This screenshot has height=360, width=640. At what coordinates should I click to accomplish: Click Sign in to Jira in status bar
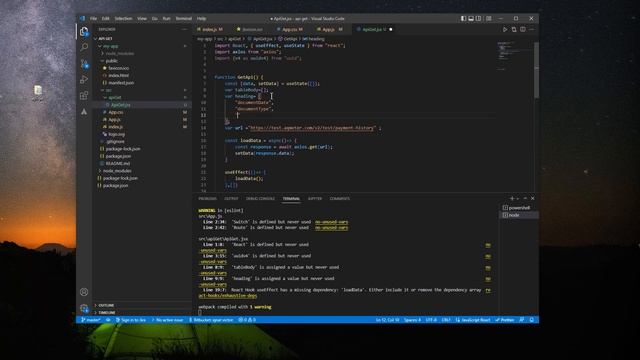(131, 320)
